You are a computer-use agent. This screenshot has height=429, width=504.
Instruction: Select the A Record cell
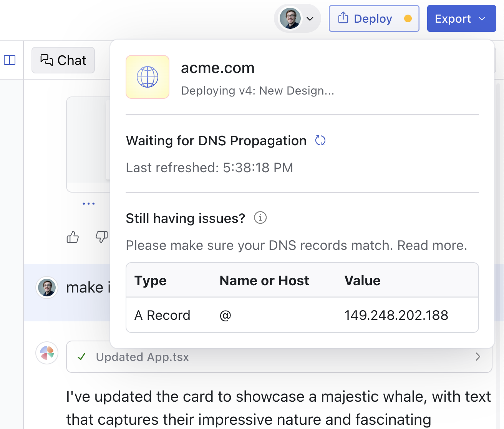[x=162, y=315]
